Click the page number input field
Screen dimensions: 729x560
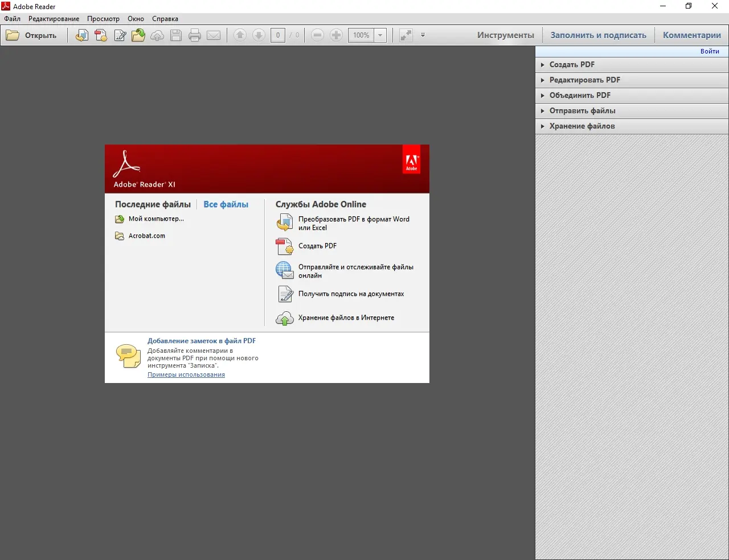[278, 35]
